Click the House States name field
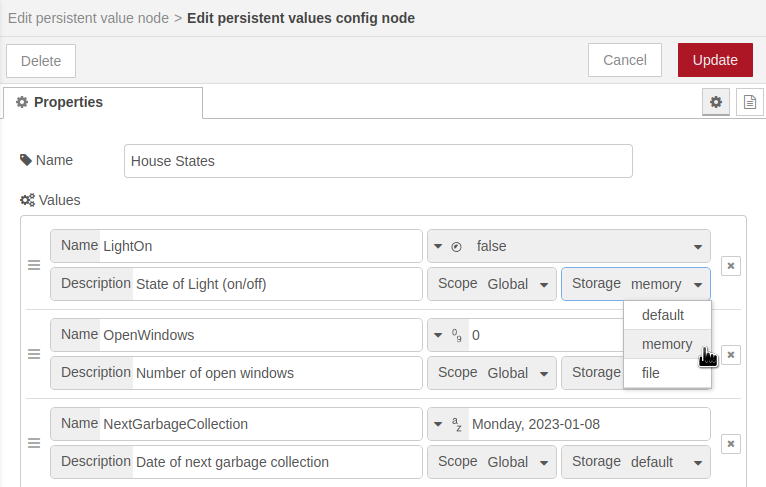Image resolution: width=766 pixels, height=487 pixels. tap(378, 161)
